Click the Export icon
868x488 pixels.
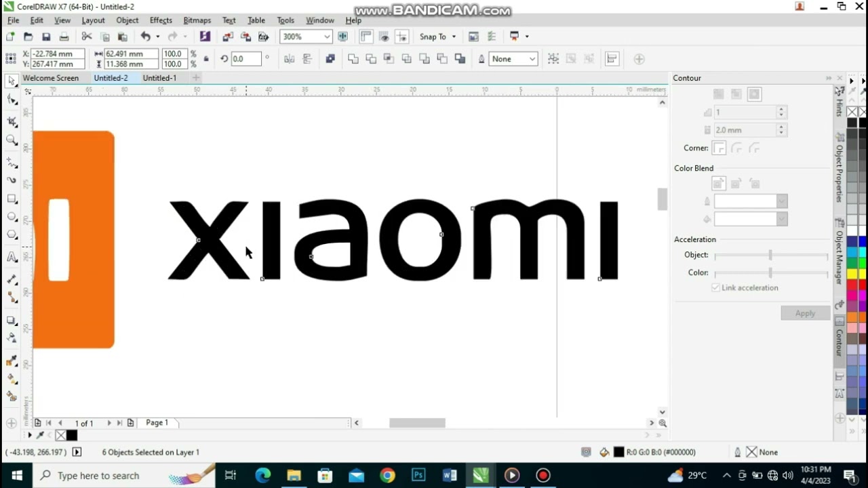click(x=245, y=37)
